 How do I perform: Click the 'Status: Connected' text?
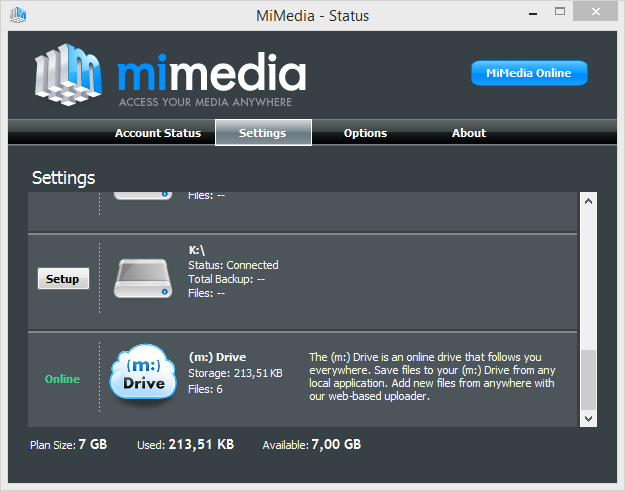(x=233, y=265)
